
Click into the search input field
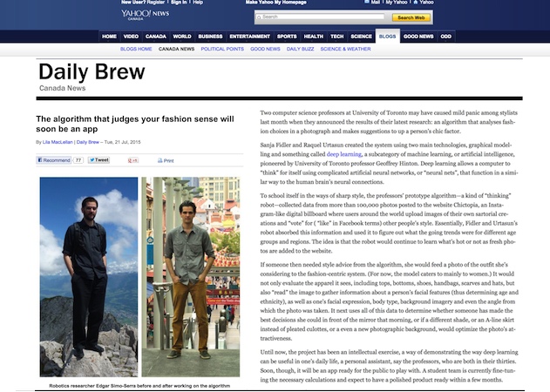(323, 17)
